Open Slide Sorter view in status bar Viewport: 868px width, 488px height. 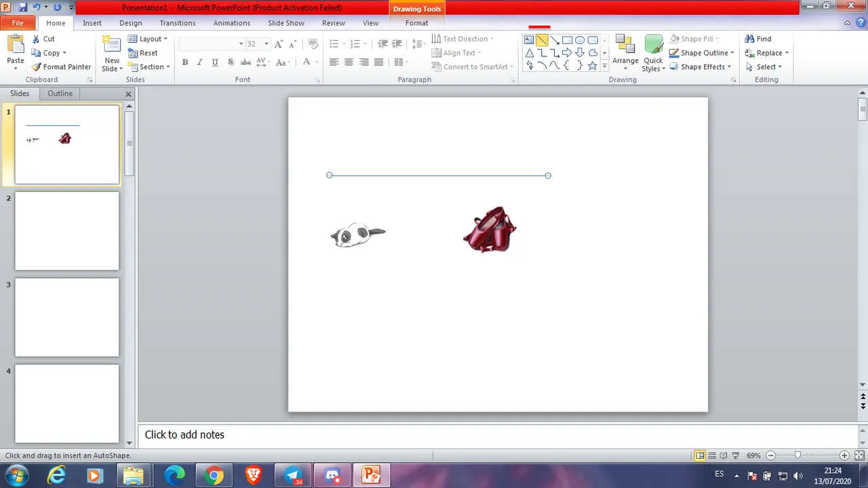712,455
